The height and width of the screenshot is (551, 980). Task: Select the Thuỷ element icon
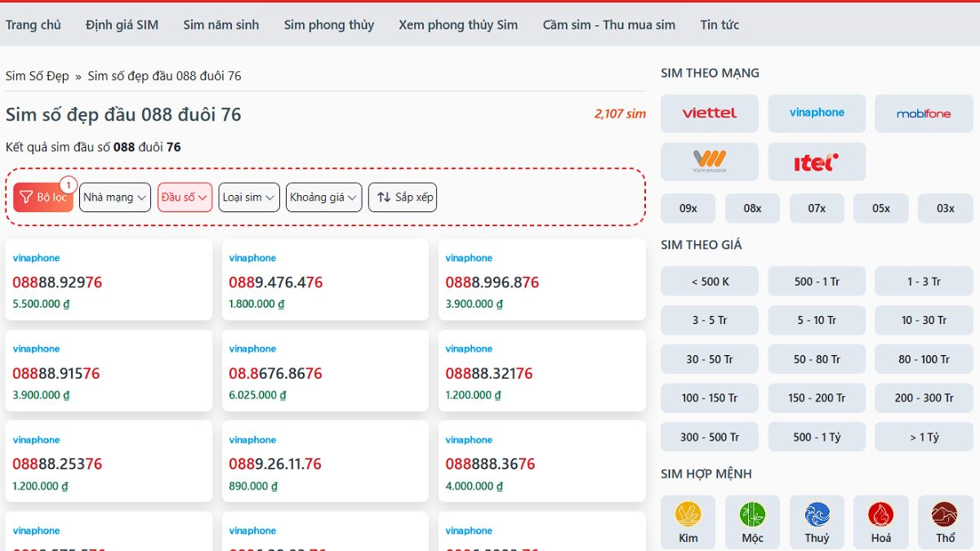coord(817,514)
